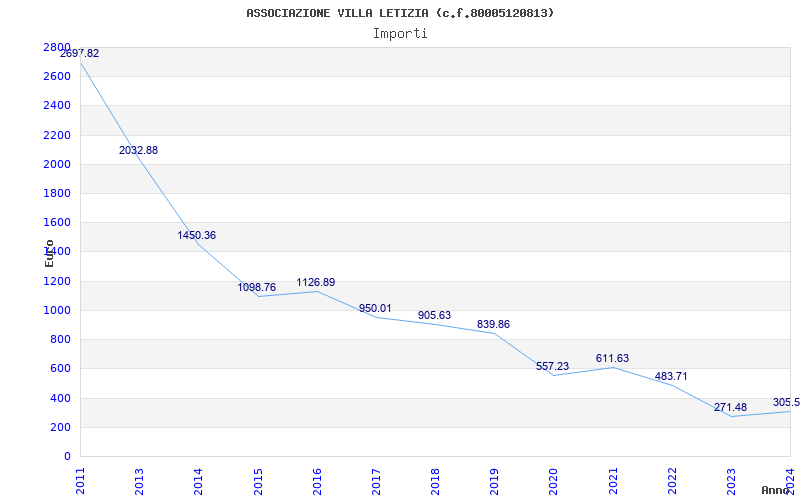This screenshot has width=800, height=500.
Task: Select the 600 y-axis tick label
Action: point(60,368)
